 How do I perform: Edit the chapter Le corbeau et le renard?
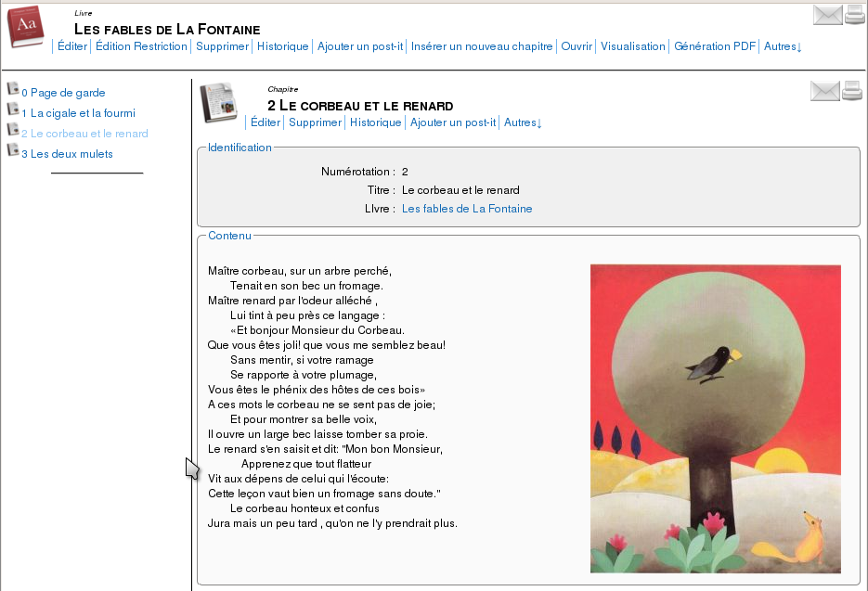point(266,122)
